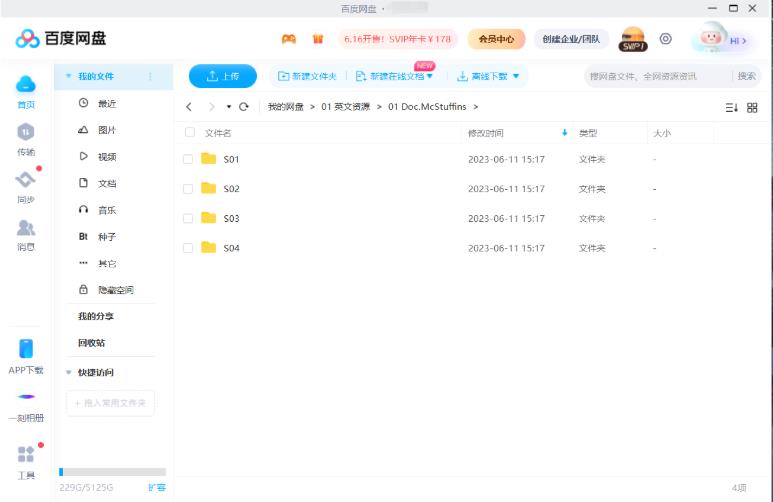This screenshot has width=773, height=502.
Task: Open 我的分享 in the sidebar
Action: [x=96, y=316]
